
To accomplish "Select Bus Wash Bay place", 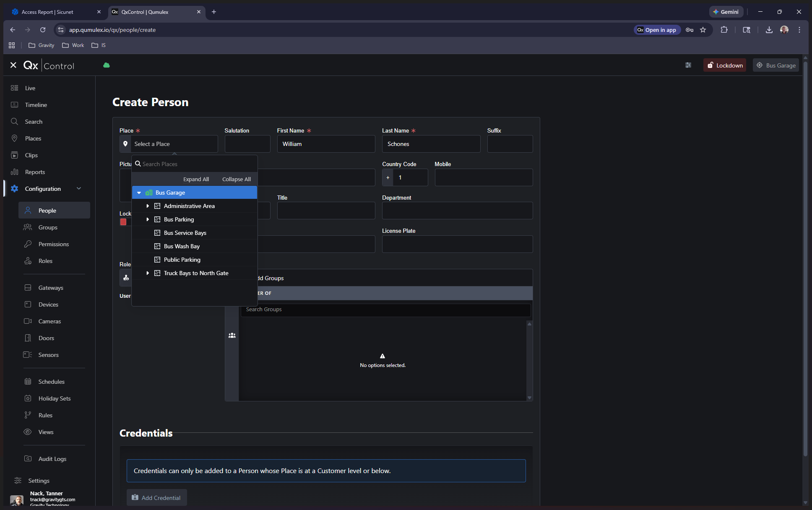I will point(182,246).
